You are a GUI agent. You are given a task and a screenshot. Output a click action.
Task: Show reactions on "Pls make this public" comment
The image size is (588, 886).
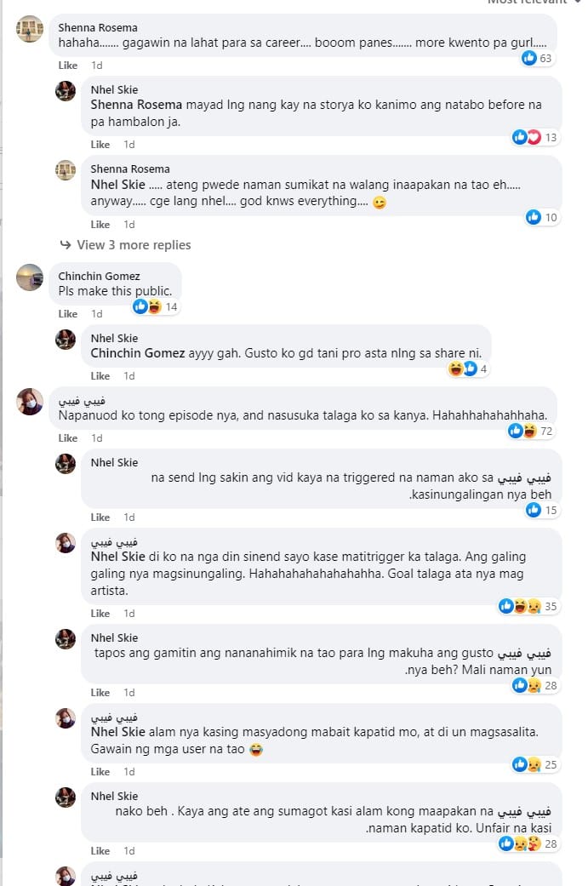tap(155, 306)
